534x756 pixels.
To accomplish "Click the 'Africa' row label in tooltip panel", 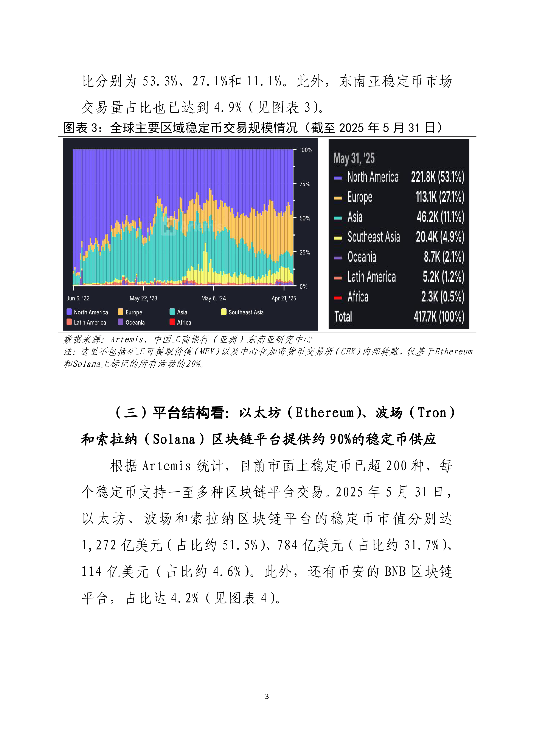I will click(x=358, y=297).
